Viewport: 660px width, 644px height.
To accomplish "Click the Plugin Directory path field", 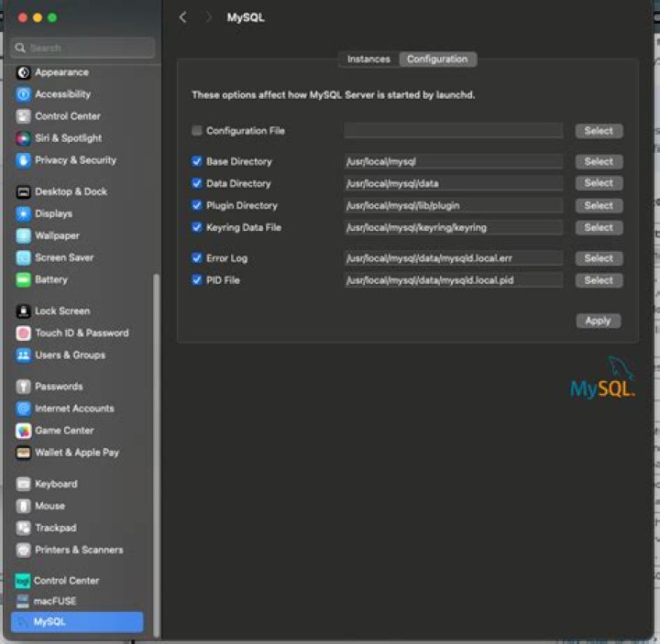I will pyautogui.click(x=454, y=206).
